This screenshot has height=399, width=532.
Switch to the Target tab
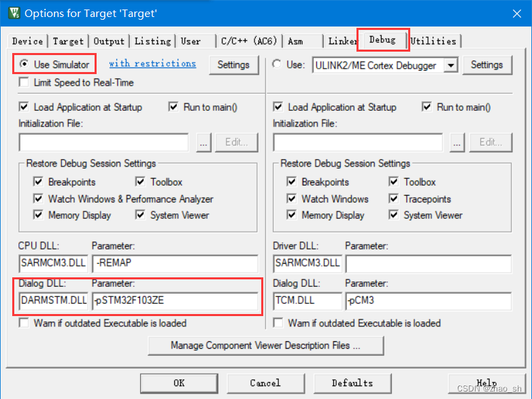pyautogui.click(x=68, y=41)
